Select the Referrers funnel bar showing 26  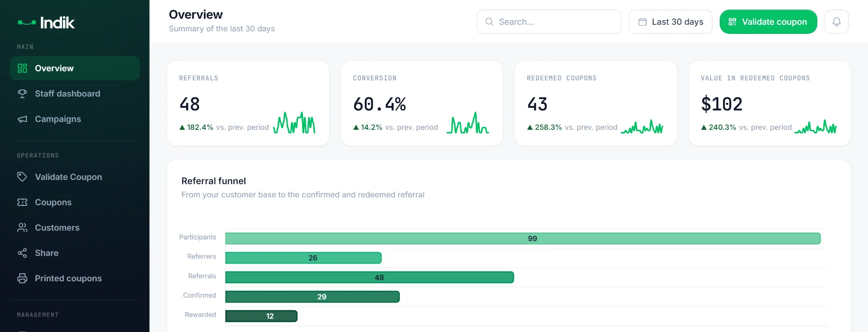tap(303, 258)
